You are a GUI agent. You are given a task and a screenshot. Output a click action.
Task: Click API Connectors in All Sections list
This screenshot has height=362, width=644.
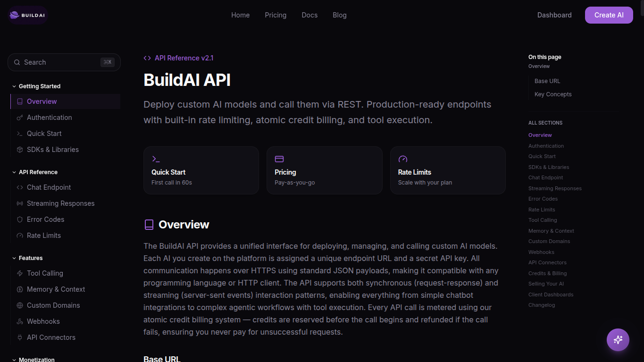point(547,262)
